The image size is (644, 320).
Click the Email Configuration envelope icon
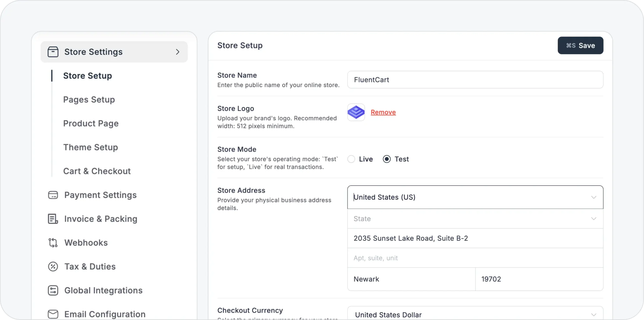(53, 314)
